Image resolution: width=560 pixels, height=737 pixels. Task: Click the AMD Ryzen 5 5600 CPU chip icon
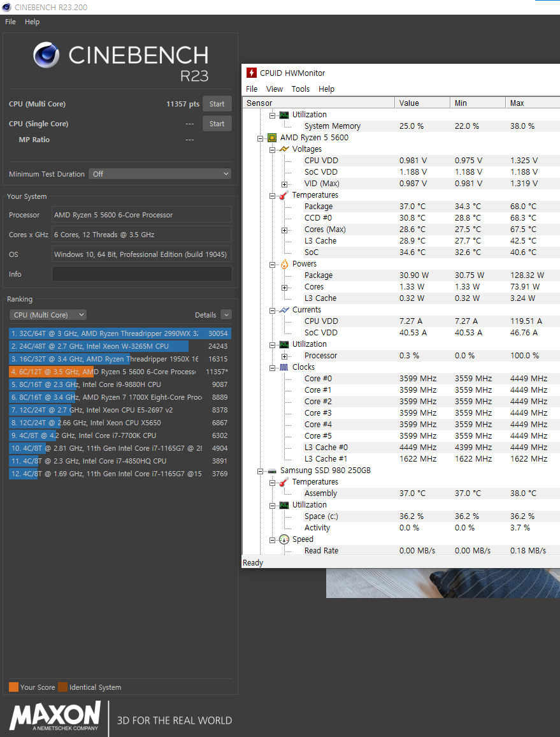[x=272, y=138]
